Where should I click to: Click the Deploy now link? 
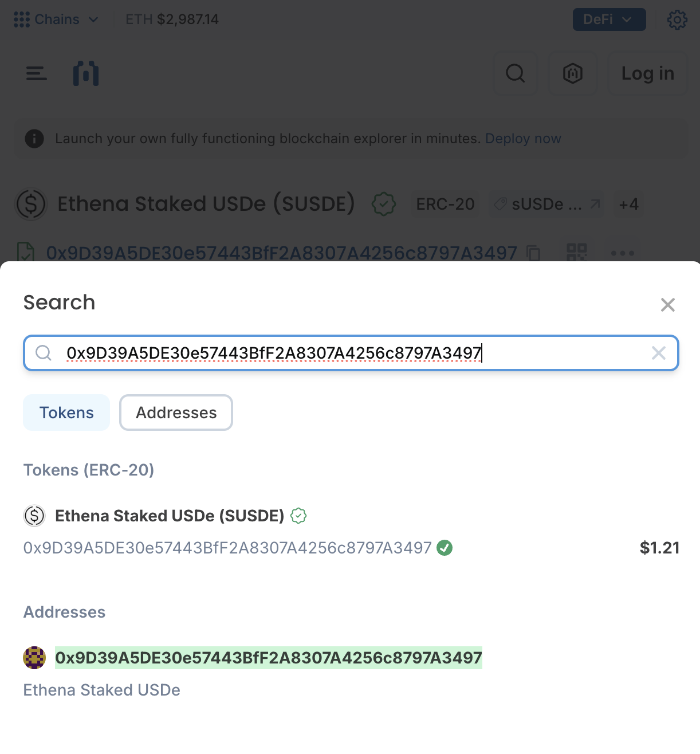(523, 139)
